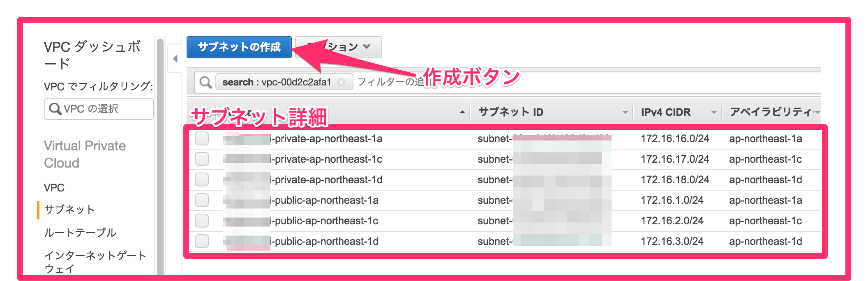Collapse the sidebar with the left arrow
The height and width of the screenshot is (281, 868).
pos(175,59)
